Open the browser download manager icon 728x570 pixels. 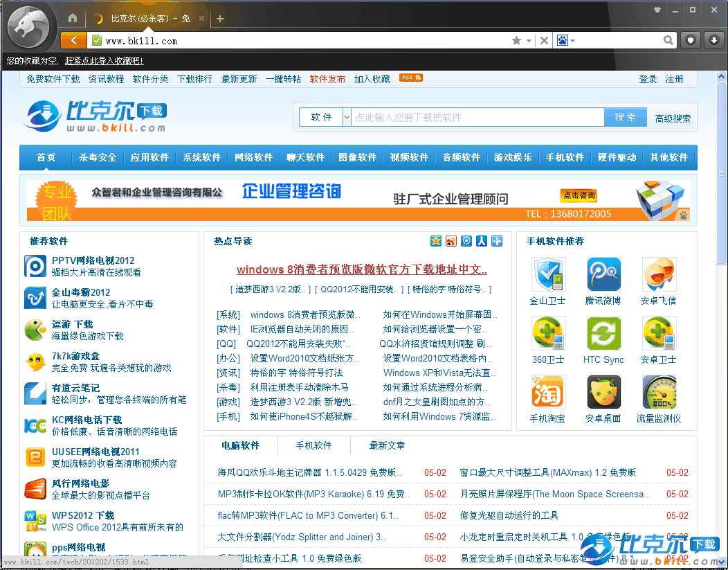pyautogui.click(x=713, y=40)
